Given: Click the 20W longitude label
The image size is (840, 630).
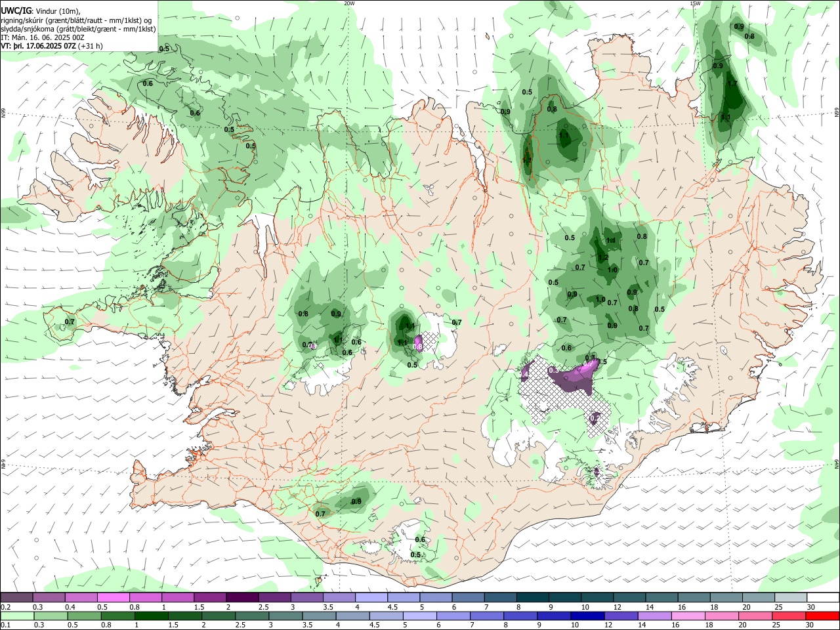Looking at the screenshot, I should (x=348, y=3).
